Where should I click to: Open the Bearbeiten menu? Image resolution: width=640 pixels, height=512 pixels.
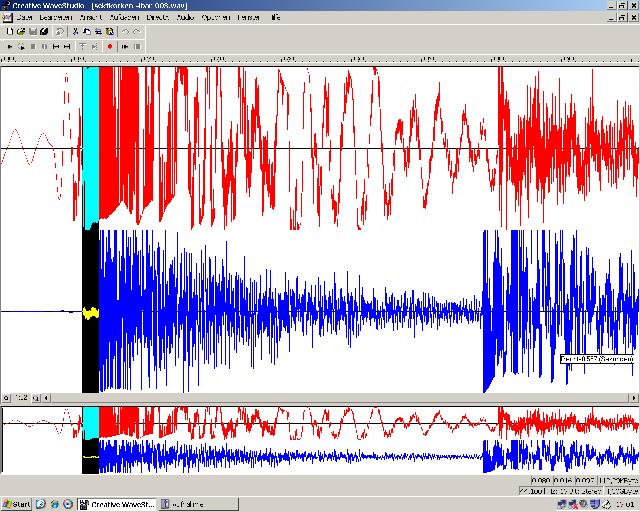pos(56,18)
